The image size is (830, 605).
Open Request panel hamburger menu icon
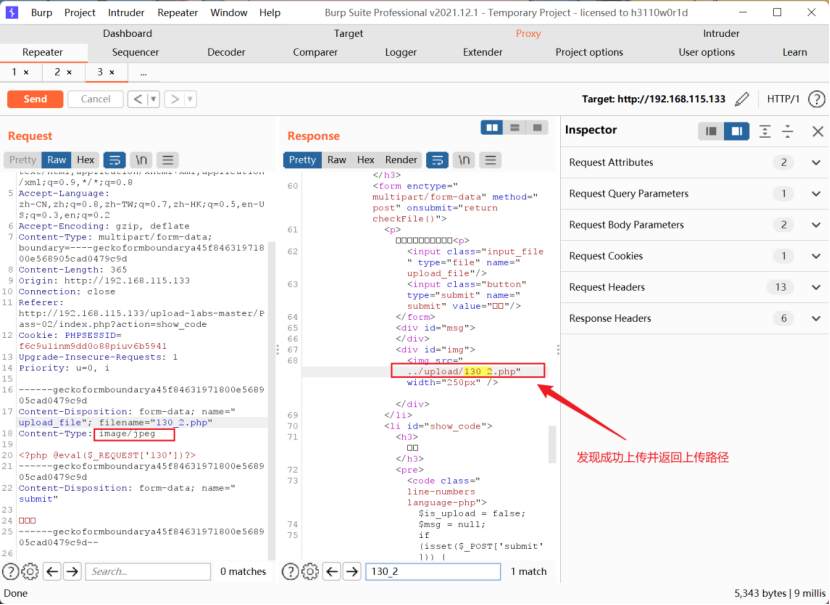[168, 160]
